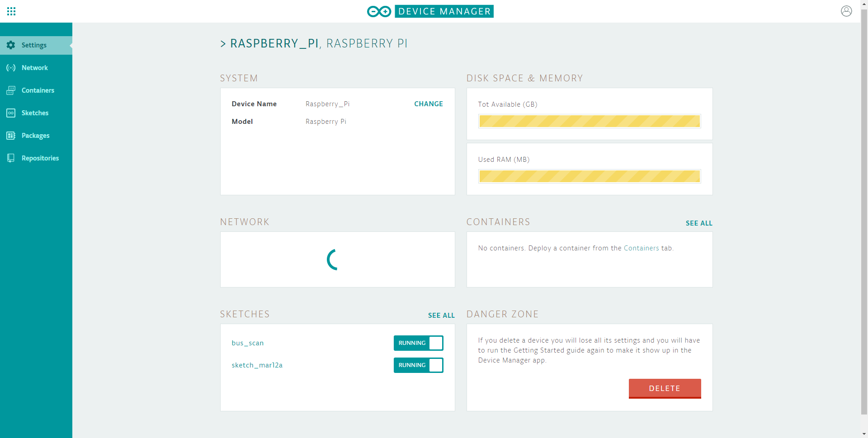868x438 pixels.
Task: Open the user profile icon
Action: (846, 11)
